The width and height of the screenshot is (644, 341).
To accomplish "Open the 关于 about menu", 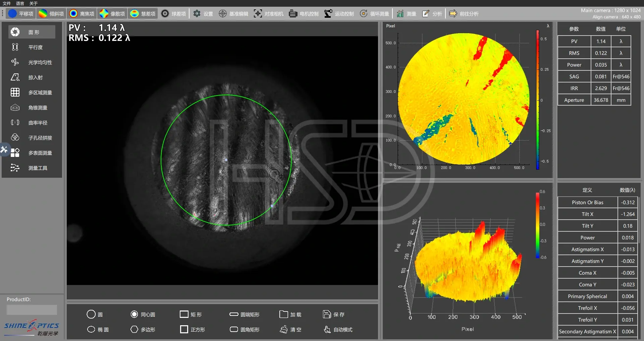I will pyautogui.click(x=34, y=3).
